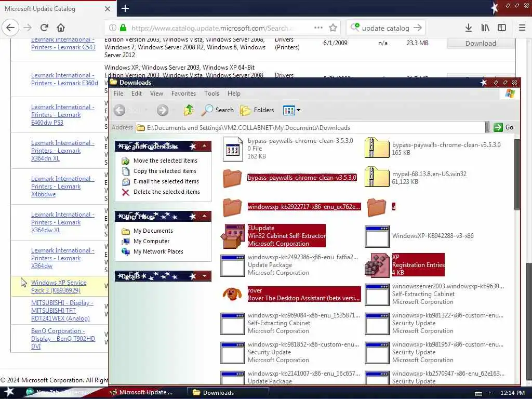Switch to Microsoft Update taskbar button
The width and height of the screenshot is (532, 399).
click(146, 392)
